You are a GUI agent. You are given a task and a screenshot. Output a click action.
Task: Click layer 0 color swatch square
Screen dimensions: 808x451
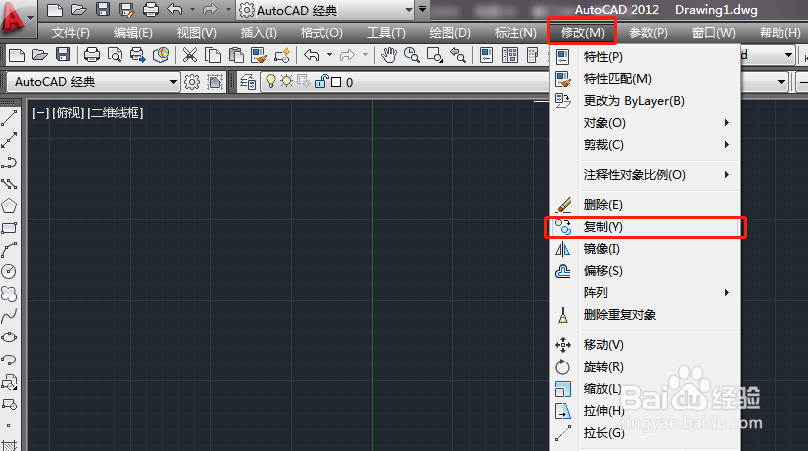click(336, 82)
